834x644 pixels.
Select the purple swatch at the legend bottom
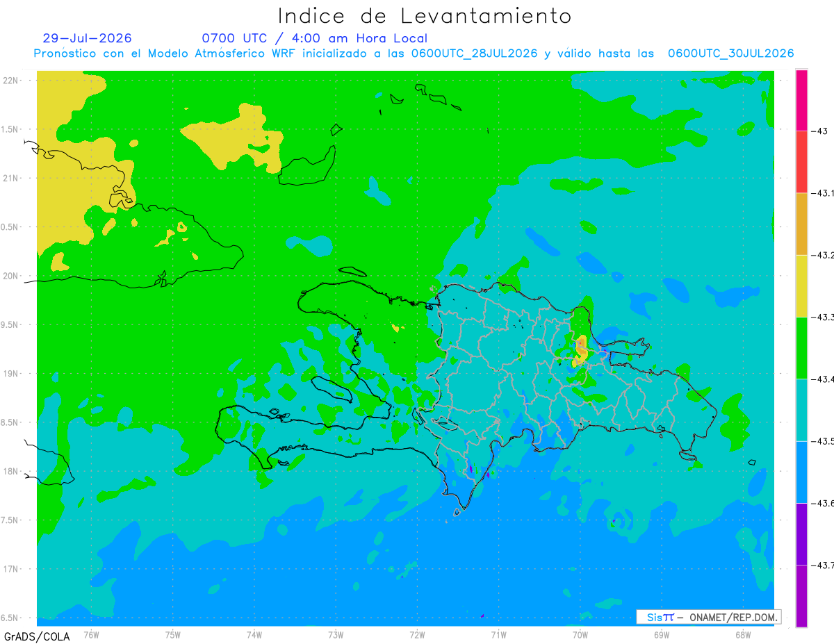click(x=801, y=596)
